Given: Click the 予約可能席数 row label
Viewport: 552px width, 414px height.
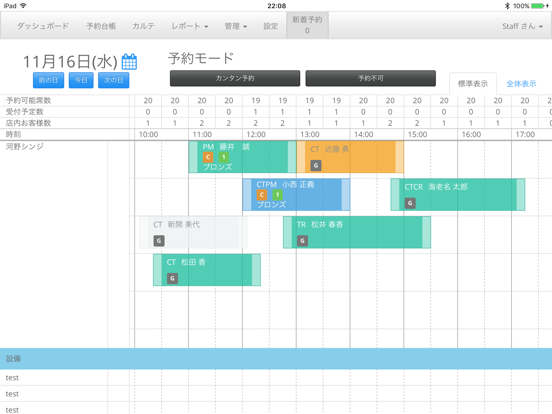Looking at the screenshot, I should 29,100.
